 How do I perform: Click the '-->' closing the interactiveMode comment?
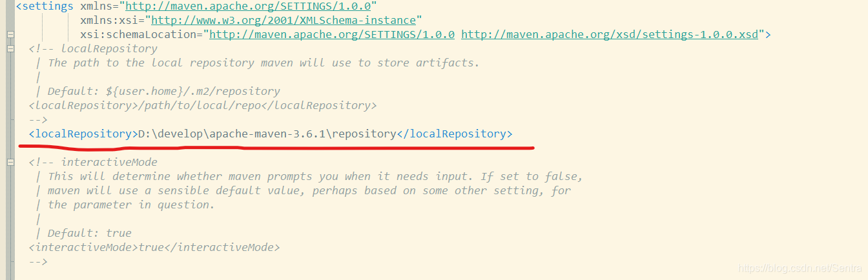point(38,261)
